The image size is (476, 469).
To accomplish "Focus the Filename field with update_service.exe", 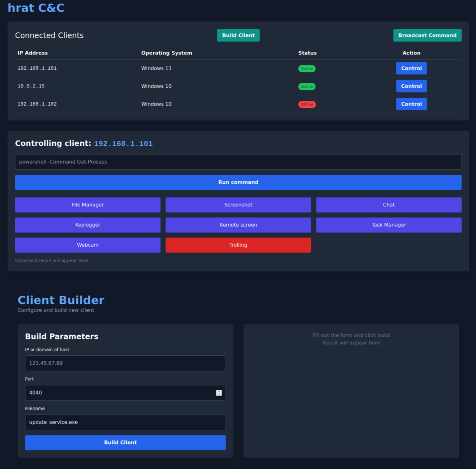I will tap(125, 422).
